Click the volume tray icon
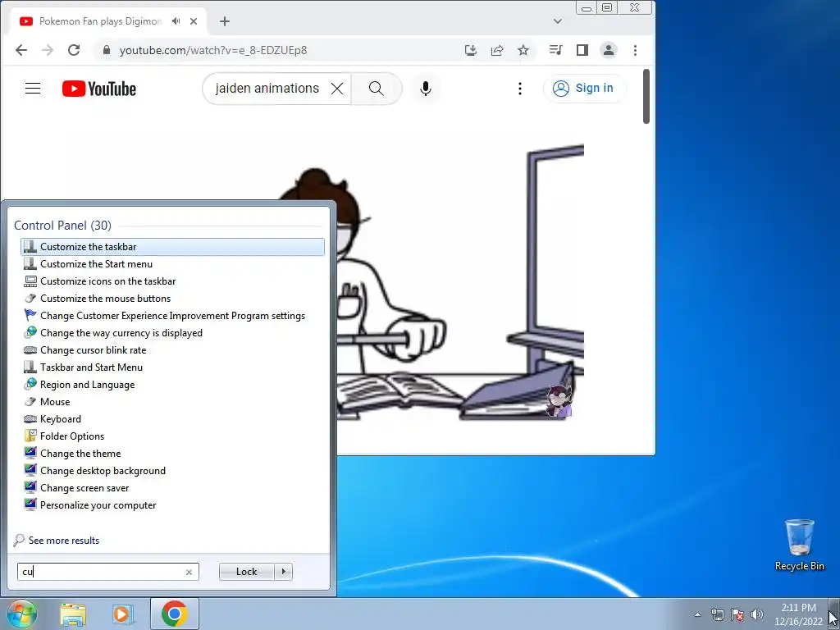Screen dimensions: 840x630 pos(757,614)
